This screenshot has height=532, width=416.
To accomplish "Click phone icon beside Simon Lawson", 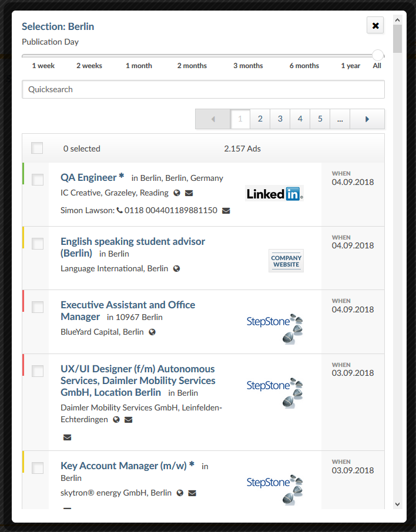I will tap(119, 210).
